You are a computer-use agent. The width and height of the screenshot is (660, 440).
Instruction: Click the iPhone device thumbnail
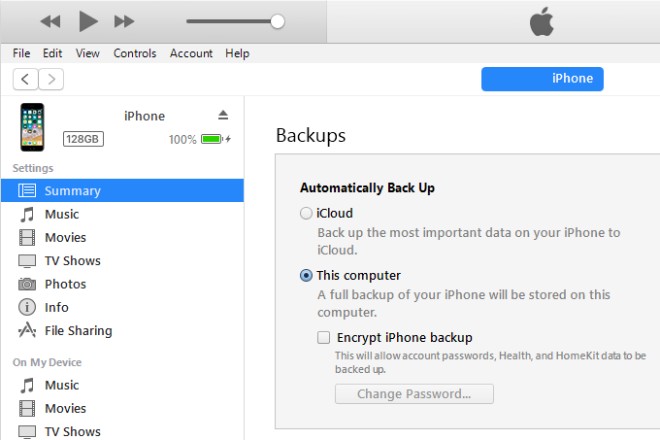(32, 127)
